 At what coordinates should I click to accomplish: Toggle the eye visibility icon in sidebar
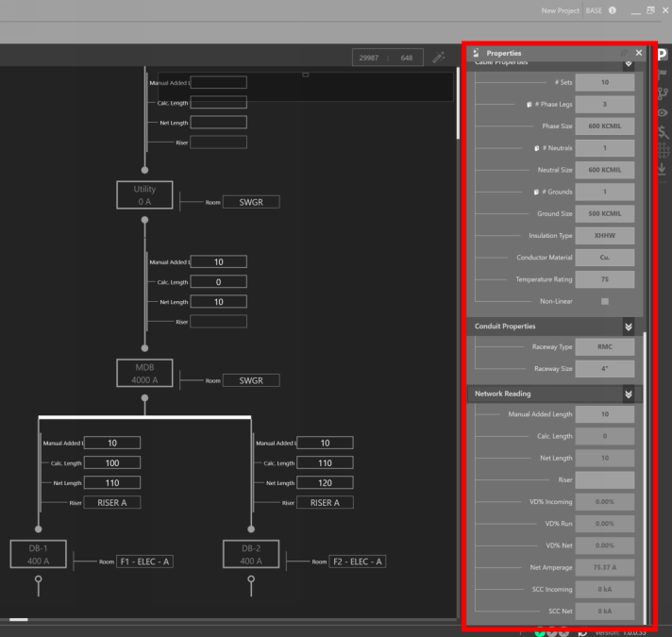tap(663, 112)
